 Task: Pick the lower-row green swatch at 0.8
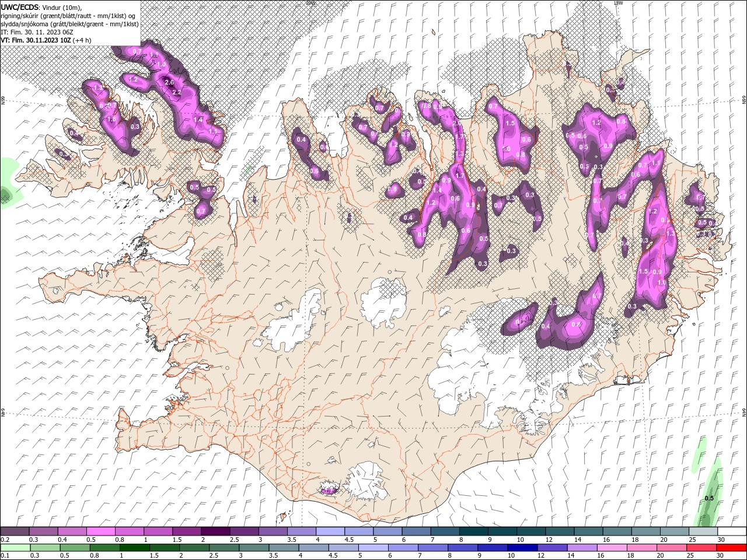click(104, 548)
